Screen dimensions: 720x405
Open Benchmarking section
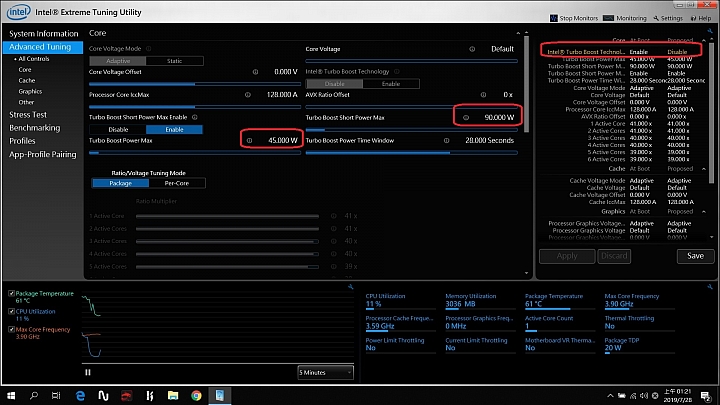click(34, 128)
